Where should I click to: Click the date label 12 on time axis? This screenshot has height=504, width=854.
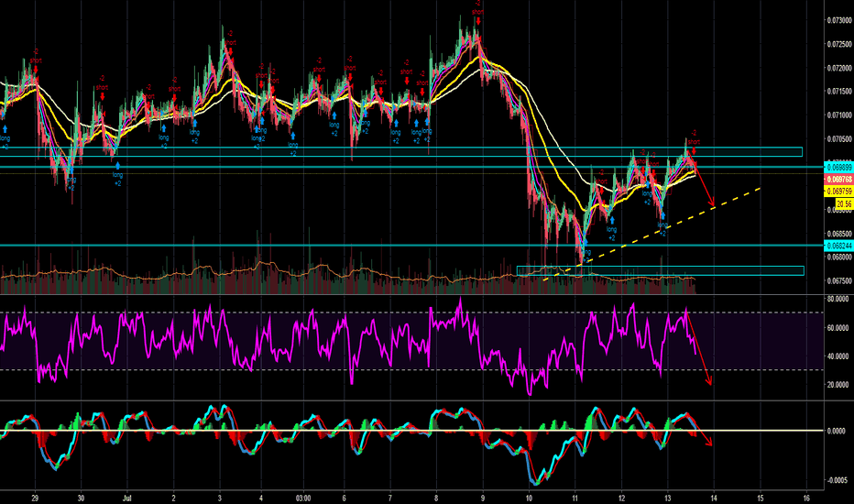coord(622,498)
